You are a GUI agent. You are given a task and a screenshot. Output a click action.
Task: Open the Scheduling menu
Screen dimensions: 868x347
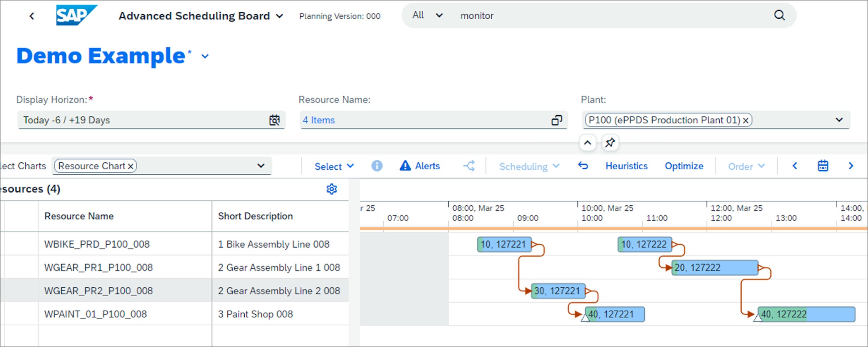pyautogui.click(x=529, y=166)
